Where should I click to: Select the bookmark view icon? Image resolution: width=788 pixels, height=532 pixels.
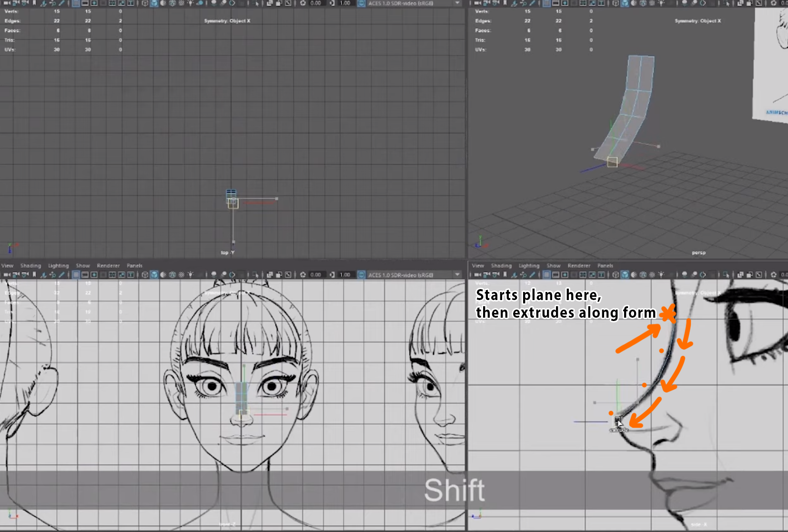tap(34, 275)
